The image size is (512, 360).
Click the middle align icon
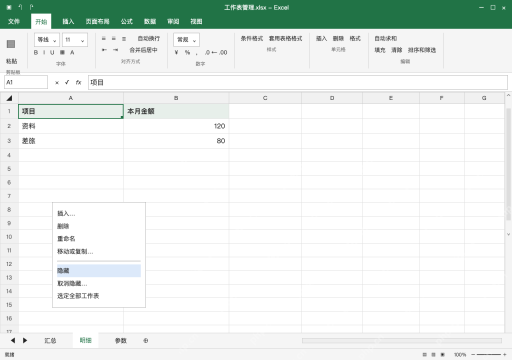coord(114,38)
